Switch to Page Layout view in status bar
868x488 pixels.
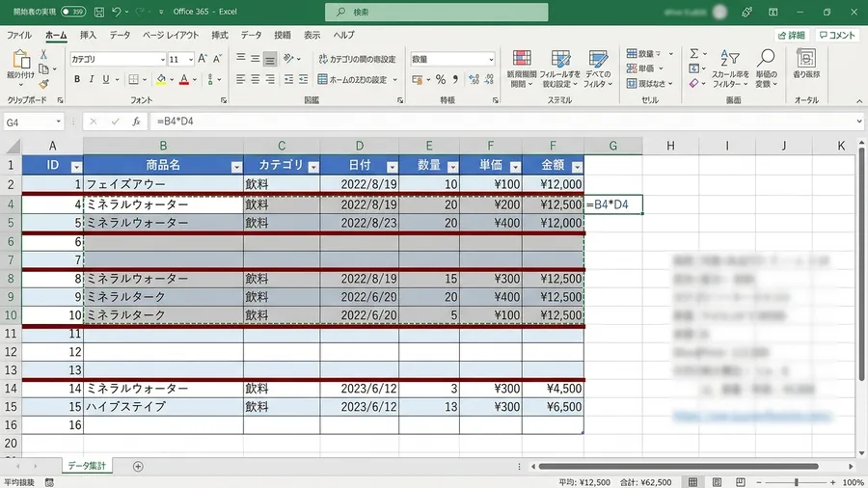point(717,482)
